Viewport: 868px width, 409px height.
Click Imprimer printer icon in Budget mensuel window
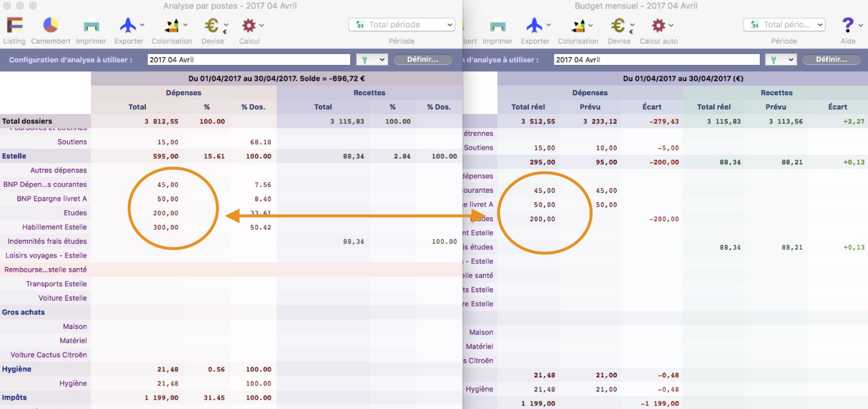click(497, 26)
